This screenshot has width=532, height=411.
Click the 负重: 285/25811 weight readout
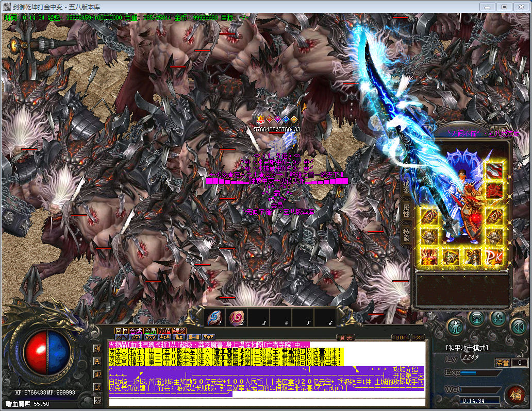(x=148, y=18)
